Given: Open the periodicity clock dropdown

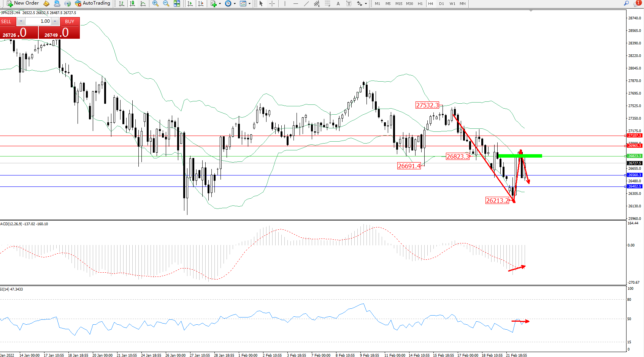Looking at the screenshot, I should coord(235,3).
